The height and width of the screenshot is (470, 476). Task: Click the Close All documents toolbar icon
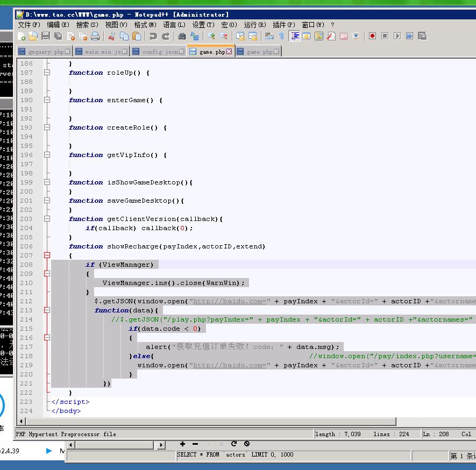(83, 37)
